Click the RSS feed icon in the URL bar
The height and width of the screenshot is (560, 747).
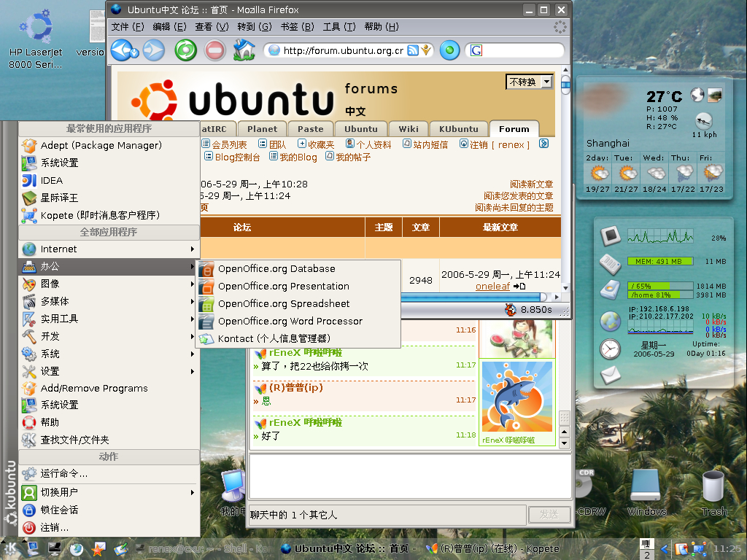tap(413, 50)
